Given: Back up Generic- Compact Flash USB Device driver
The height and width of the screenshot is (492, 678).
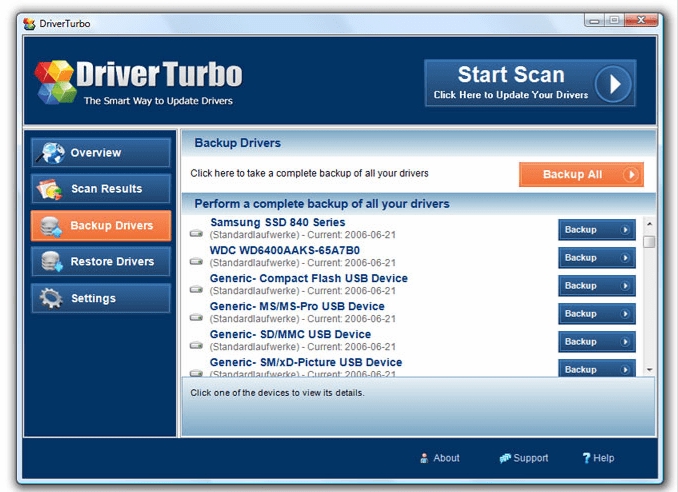Looking at the screenshot, I should coord(597,286).
